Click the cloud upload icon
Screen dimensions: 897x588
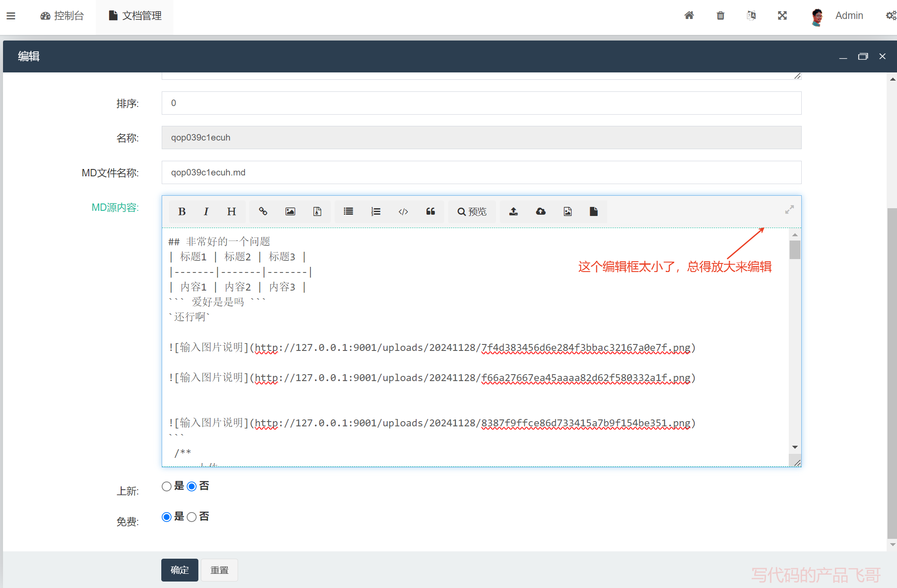[x=541, y=212]
